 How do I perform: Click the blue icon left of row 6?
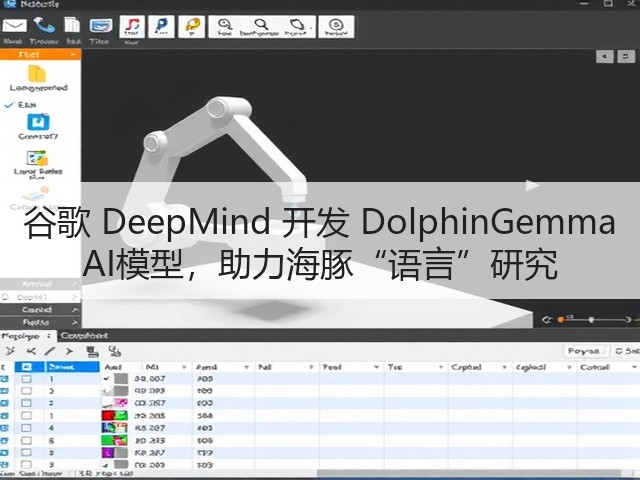4,440
